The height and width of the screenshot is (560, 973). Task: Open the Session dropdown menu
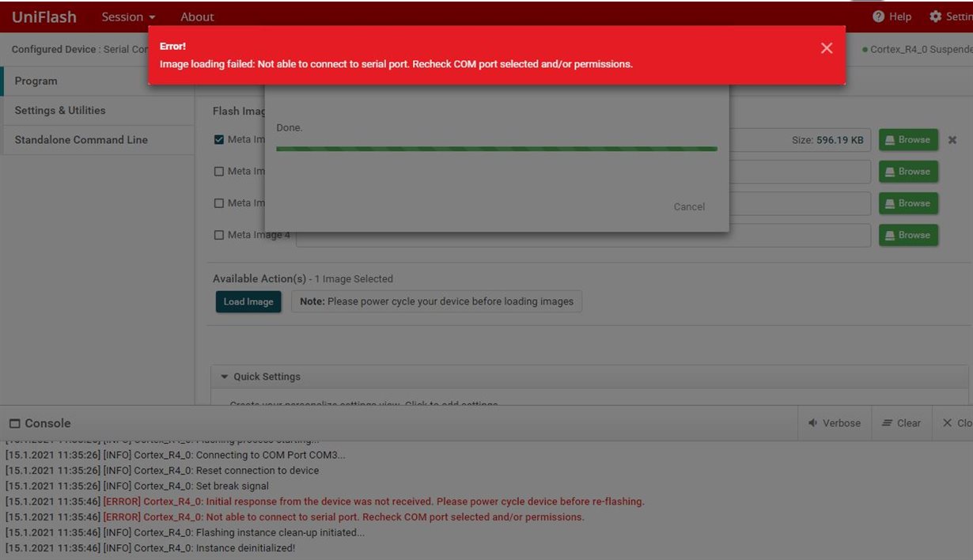click(x=128, y=17)
